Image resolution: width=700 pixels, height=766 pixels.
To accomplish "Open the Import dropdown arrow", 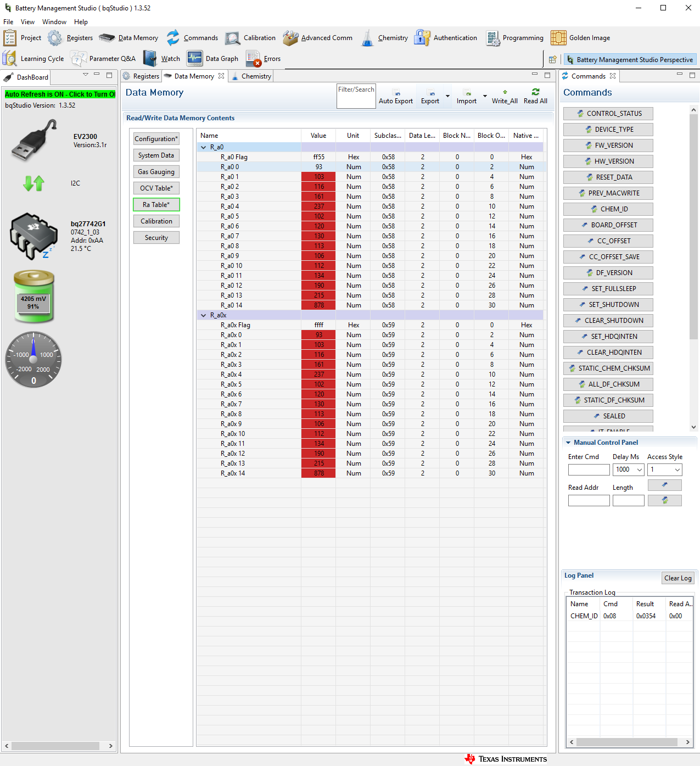I will (485, 97).
